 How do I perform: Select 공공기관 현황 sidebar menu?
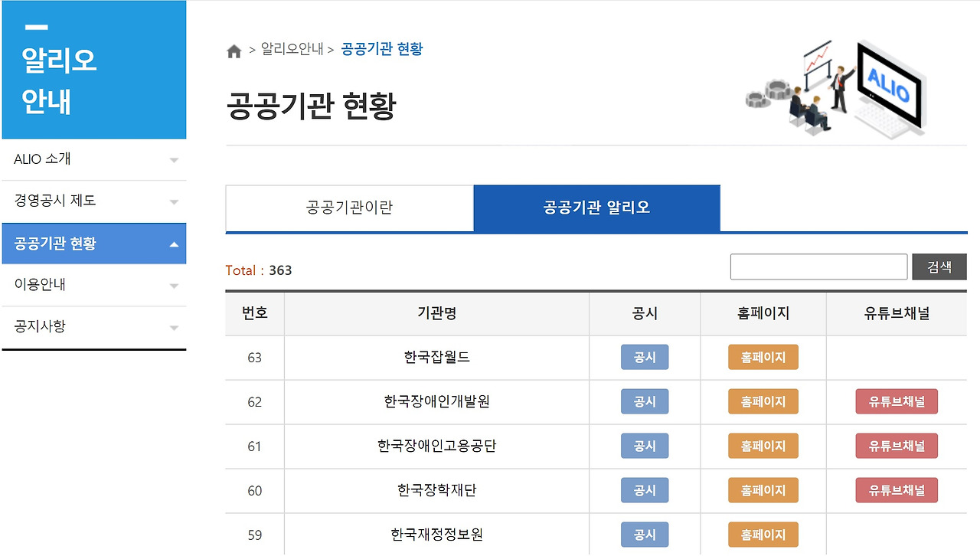pos(94,244)
